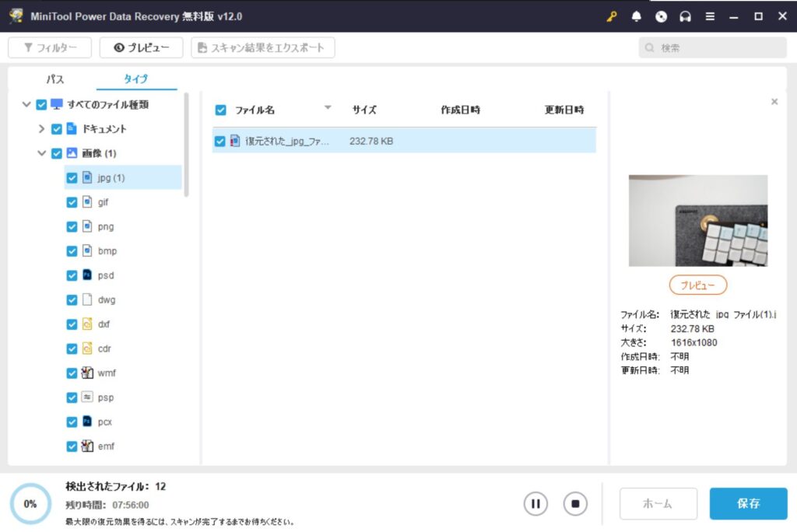797x532 pixels.
Task: Expand the ドキュメント tree node
Action: coord(42,128)
